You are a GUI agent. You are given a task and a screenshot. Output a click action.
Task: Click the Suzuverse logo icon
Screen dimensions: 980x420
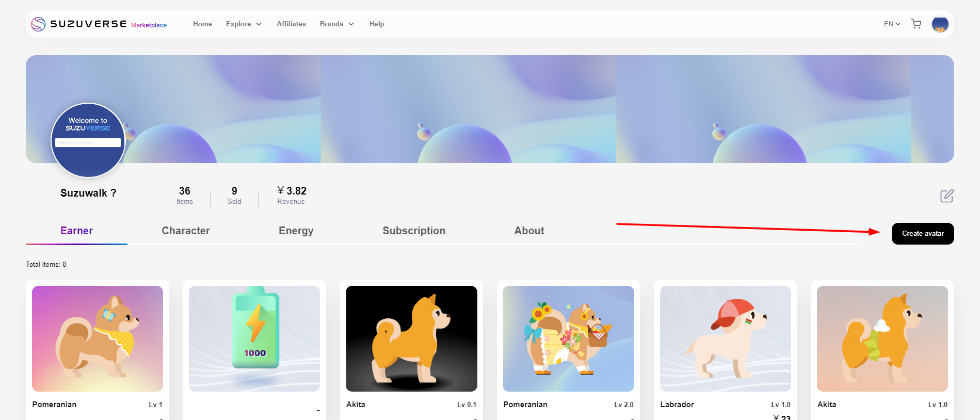(38, 24)
